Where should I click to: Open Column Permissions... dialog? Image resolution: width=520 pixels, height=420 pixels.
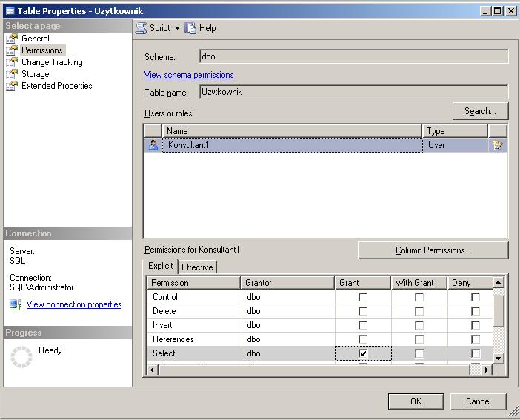click(x=433, y=250)
